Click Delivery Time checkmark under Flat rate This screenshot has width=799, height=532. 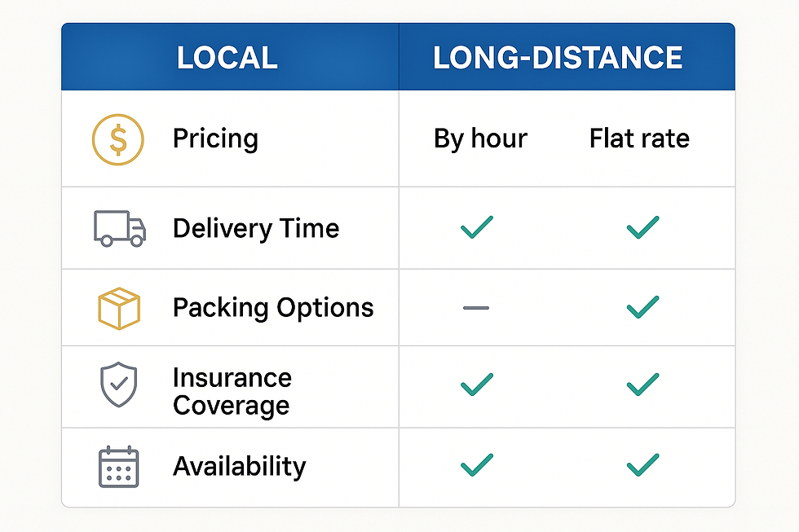(642, 227)
